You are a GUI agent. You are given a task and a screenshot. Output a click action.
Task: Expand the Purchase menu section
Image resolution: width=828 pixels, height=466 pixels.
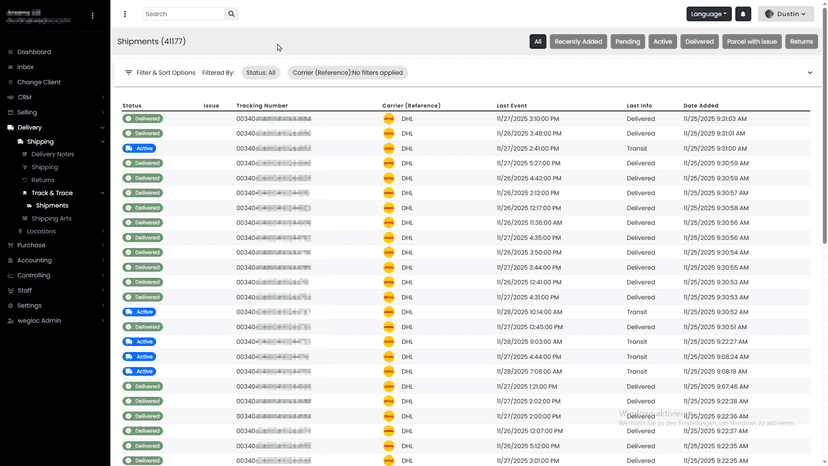coord(102,245)
